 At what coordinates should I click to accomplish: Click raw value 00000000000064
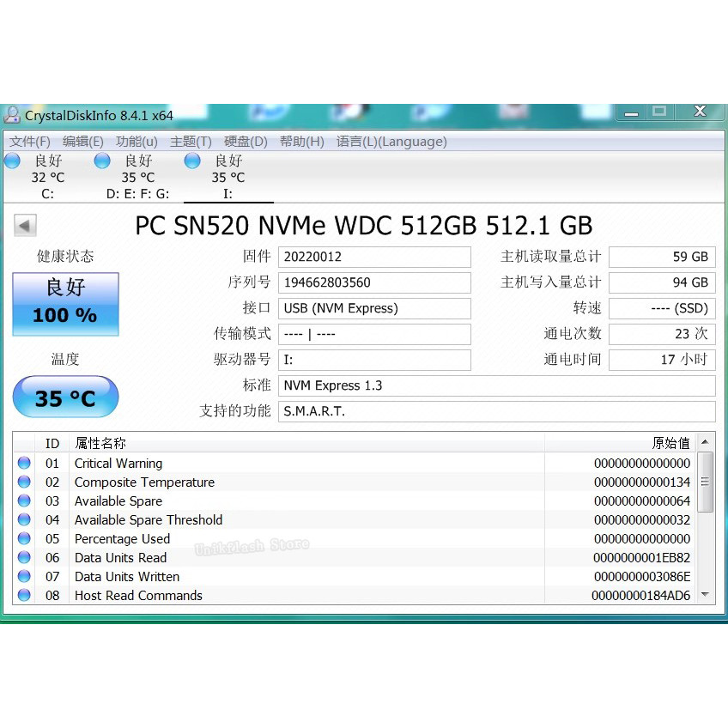tap(642, 501)
